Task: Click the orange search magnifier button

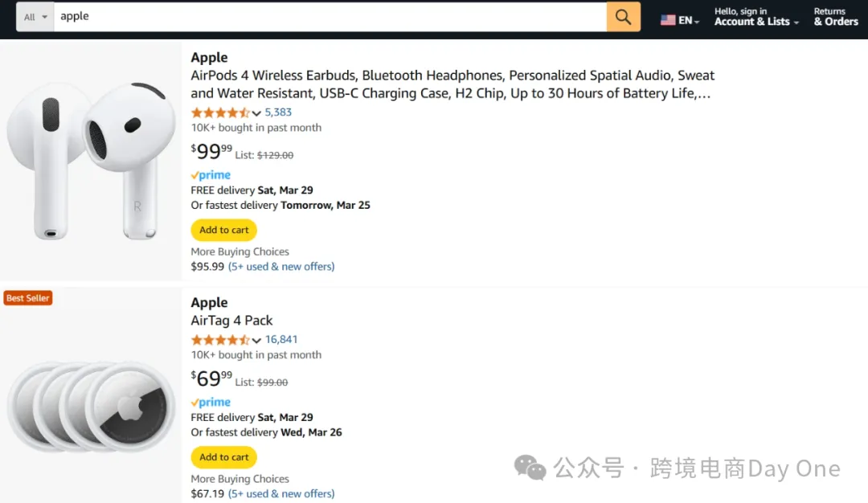Action: pyautogui.click(x=624, y=17)
